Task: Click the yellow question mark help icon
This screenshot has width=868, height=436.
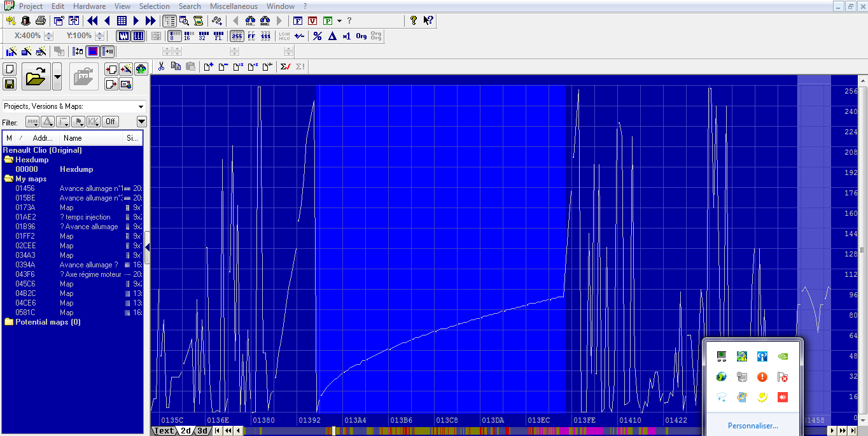Action: (414, 20)
